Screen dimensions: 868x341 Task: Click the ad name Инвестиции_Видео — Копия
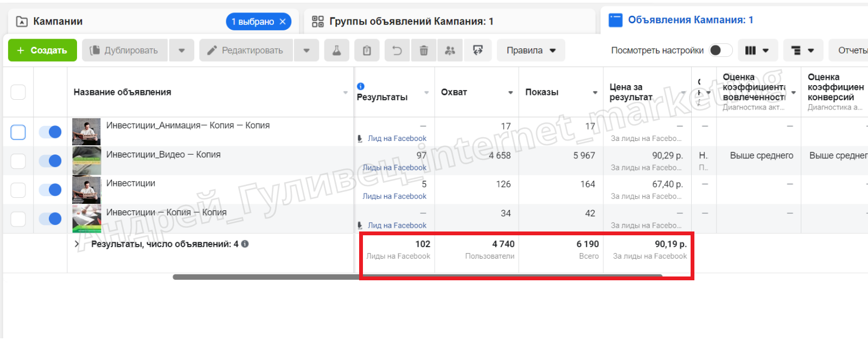163,155
